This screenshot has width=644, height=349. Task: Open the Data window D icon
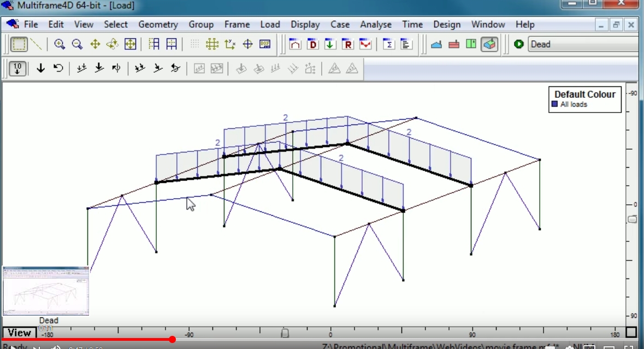(x=312, y=44)
